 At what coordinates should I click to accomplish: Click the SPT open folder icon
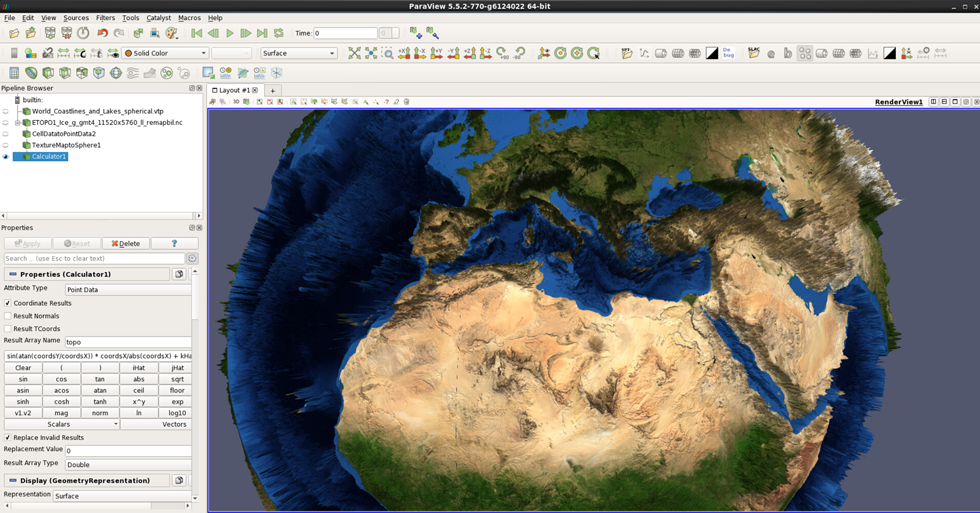pos(627,53)
